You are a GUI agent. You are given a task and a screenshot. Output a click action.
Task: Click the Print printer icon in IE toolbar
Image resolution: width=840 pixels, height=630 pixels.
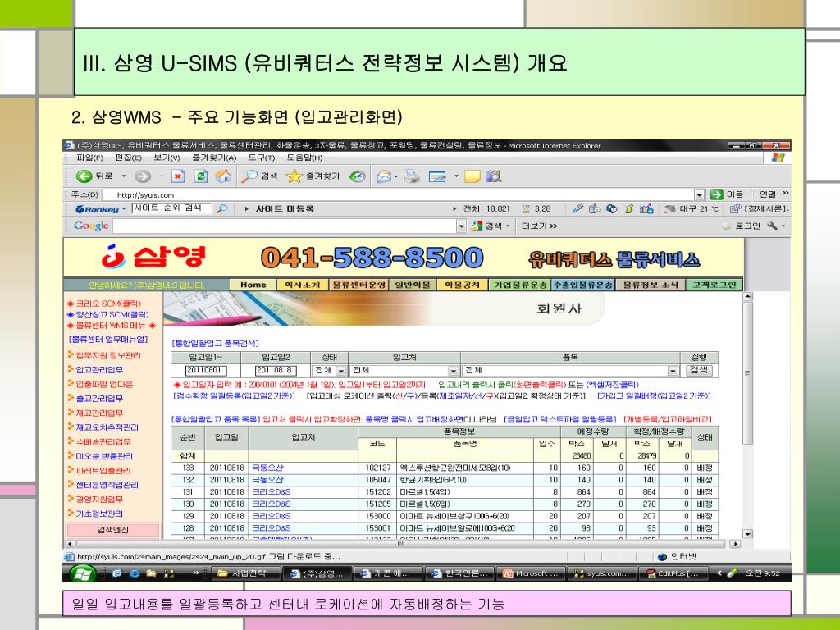coord(412,176)
